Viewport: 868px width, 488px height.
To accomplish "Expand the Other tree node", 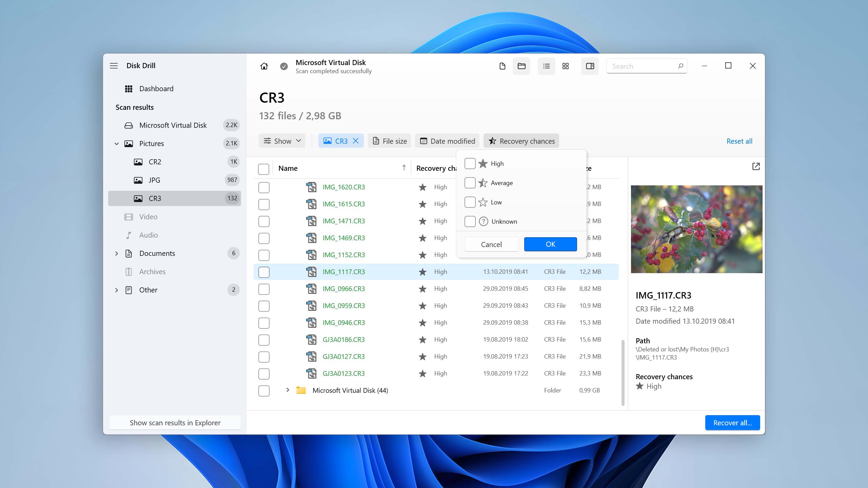I will (116, 290).
